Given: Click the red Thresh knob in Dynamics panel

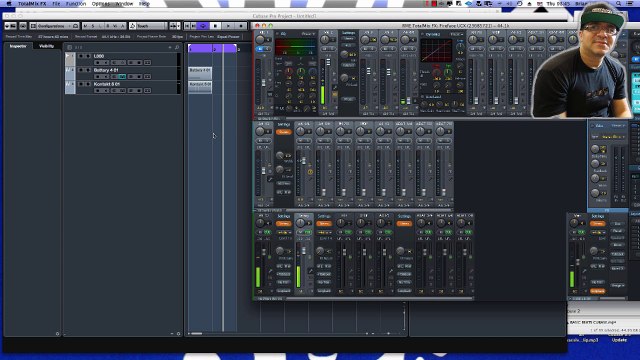Looking at the screenshot, I should tap(436, 73).
